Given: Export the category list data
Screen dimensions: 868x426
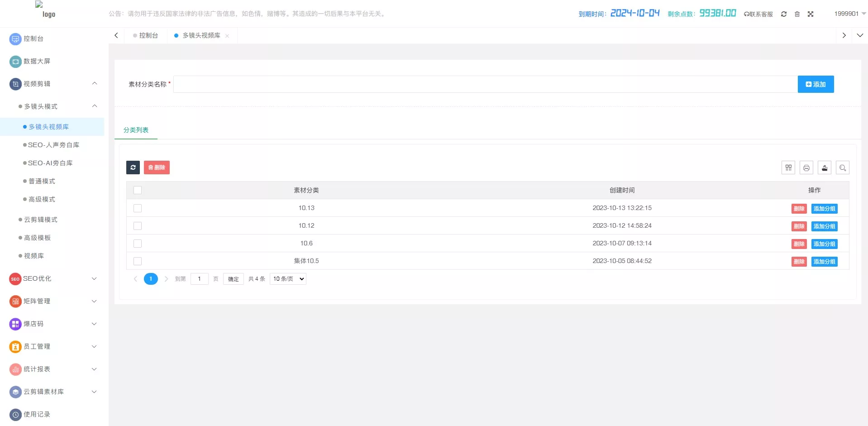Looking at the screenshot, I should pyautogui.click(x=825, y=168).
